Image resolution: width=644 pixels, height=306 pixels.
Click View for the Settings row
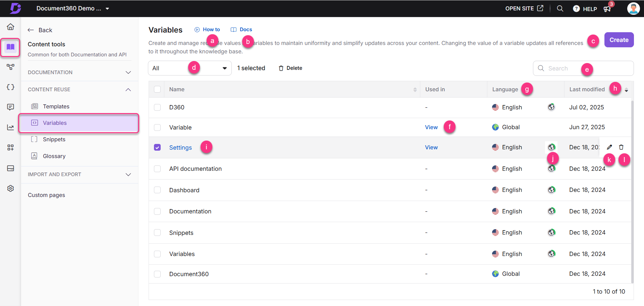point(431,147)
